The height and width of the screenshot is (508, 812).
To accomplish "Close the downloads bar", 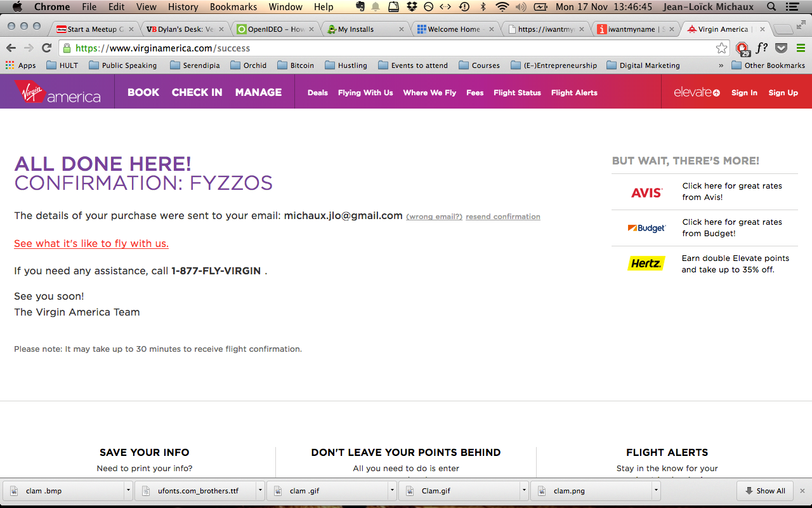I will 802,491.
